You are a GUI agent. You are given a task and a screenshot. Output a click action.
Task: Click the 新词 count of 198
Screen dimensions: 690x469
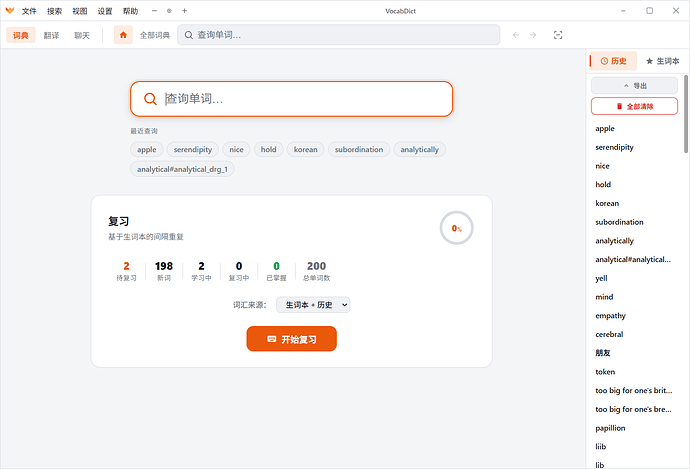pyautogui.click(x=164, y=266)
